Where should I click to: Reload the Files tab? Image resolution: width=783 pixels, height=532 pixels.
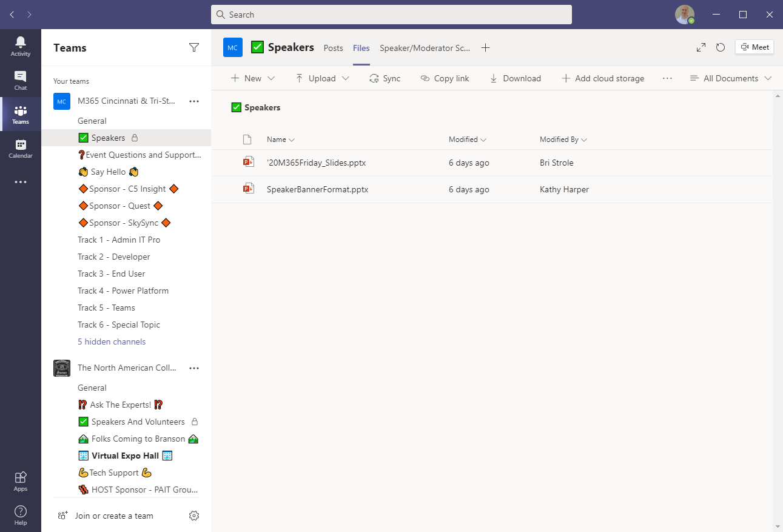pyautogui.click(x=721, y=47)
